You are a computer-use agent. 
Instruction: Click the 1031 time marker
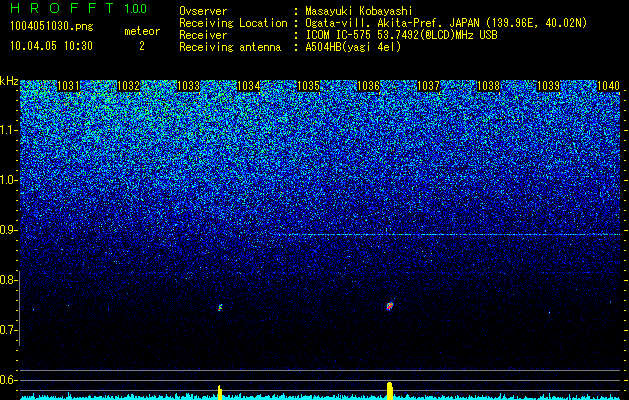69,86
